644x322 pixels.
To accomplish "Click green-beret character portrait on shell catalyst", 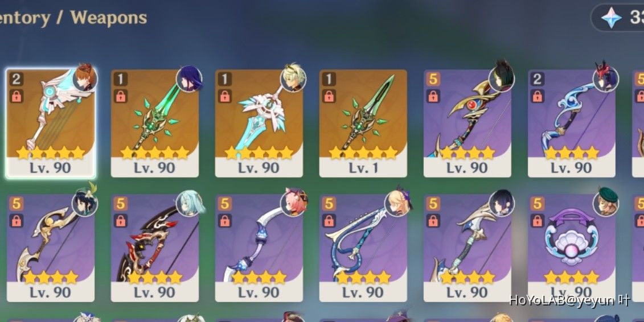I will pyautogui.click(x=606, y=203).
